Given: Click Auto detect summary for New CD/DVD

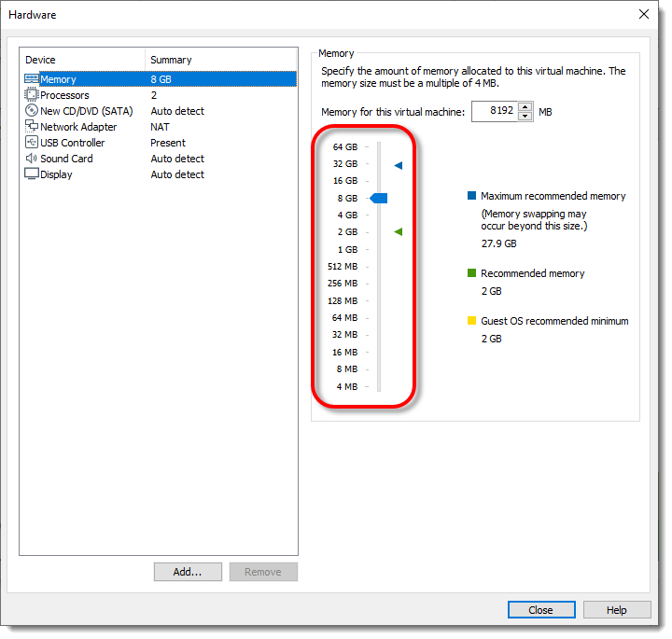Looking at the screenshot, I should (177, 111).
